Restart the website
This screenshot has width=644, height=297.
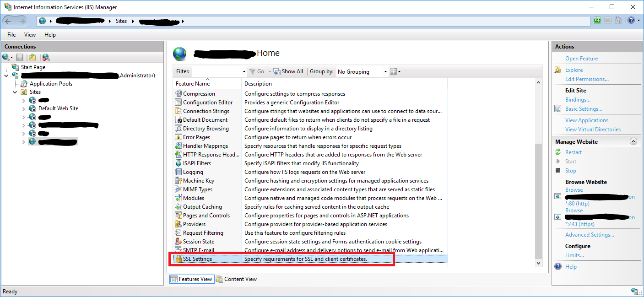574,152
